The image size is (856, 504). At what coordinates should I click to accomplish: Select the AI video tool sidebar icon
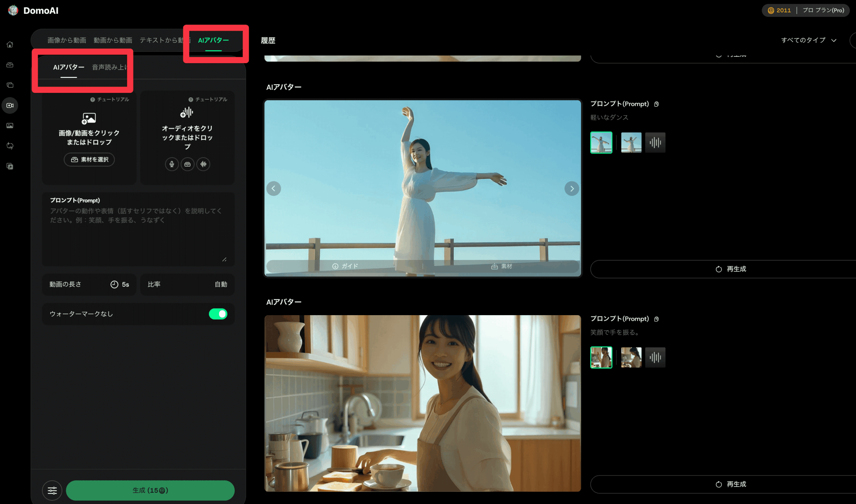tap(10, 105)
